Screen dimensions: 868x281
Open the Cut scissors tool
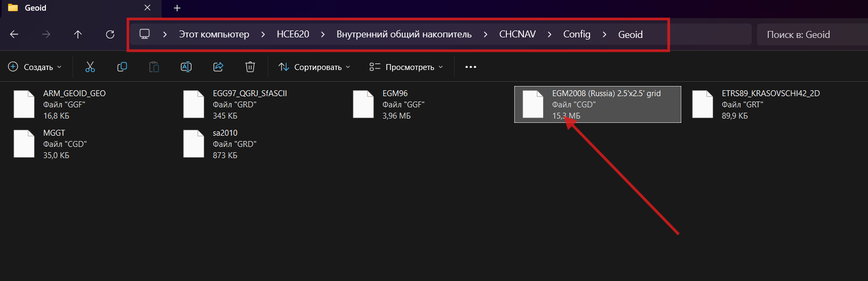click(x=90, y=67)
